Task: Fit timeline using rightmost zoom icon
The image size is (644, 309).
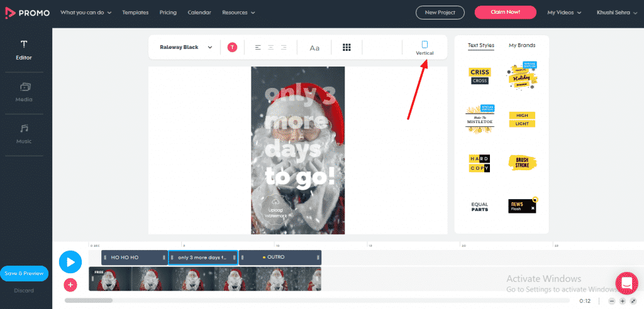Action: [x=631, y=301]
